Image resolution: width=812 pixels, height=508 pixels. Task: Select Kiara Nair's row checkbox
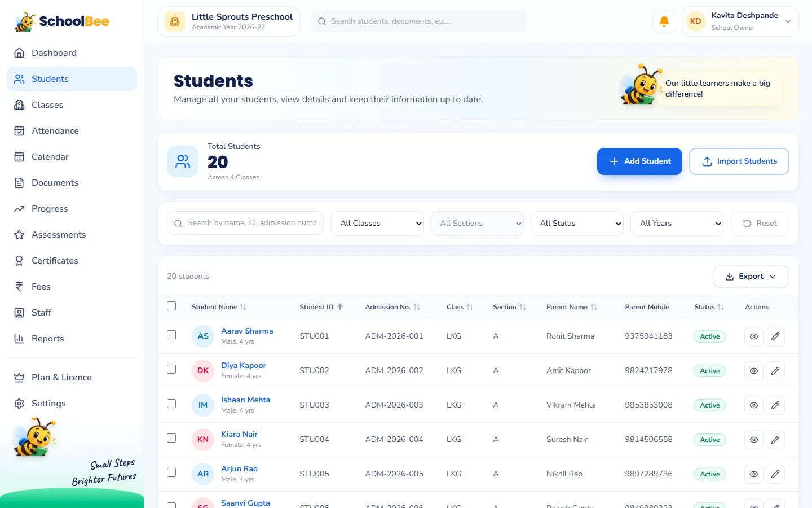(171, 438)
